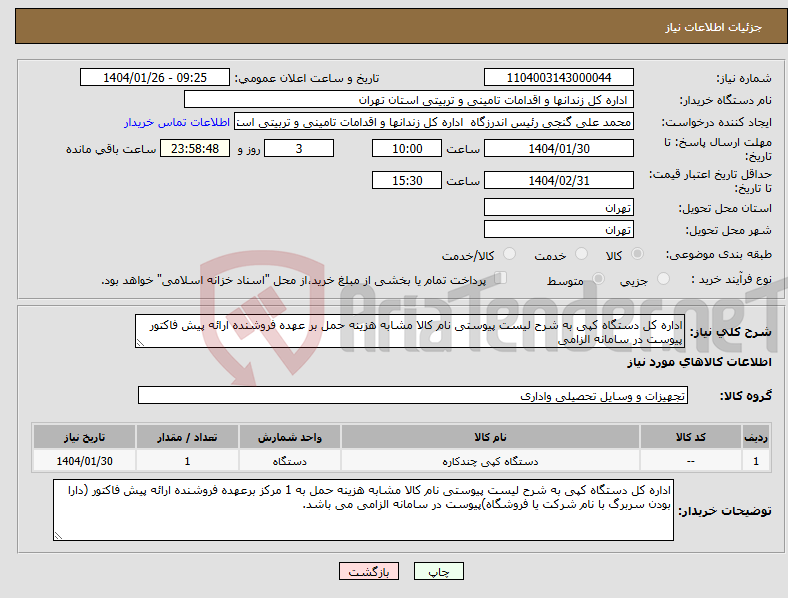The image size is (788, 598).
Task: Click the شرح کلی نیاز description textarea
Action: [x=410, y=331]
